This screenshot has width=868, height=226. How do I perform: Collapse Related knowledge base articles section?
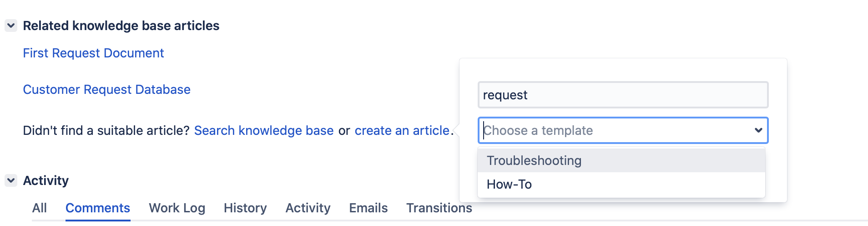tap(11, 26)
